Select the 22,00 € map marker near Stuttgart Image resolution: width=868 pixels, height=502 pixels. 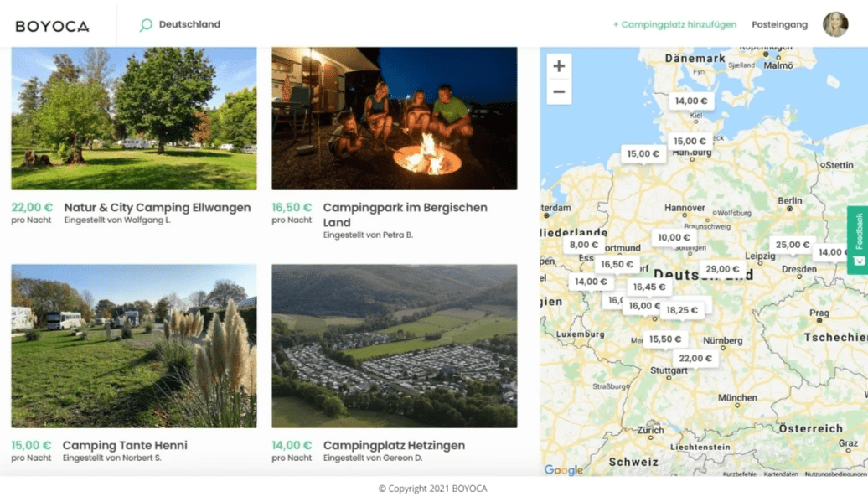pyautogui.click(x=695, y=359)
